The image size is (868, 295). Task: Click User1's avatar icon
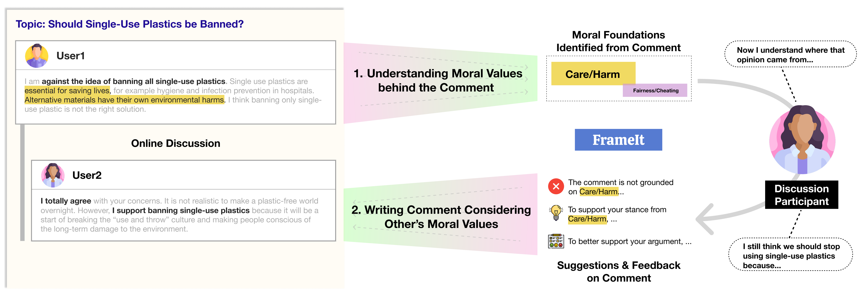click(x=37, y=56)
